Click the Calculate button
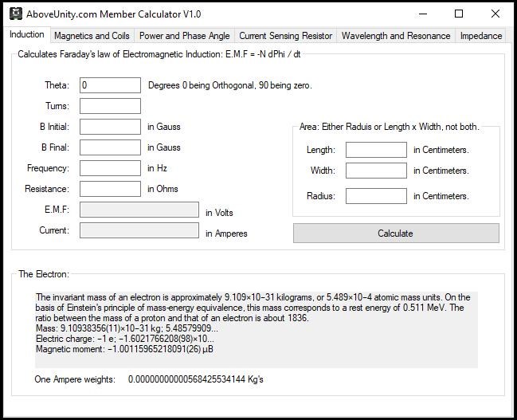Viewport: 517px width, 420px height. 396,234
